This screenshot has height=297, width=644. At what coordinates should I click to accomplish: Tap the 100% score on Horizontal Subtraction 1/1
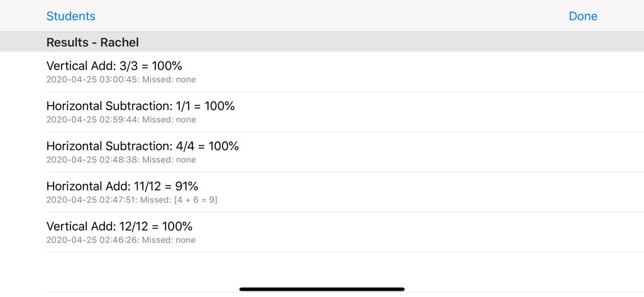point(219,106)
